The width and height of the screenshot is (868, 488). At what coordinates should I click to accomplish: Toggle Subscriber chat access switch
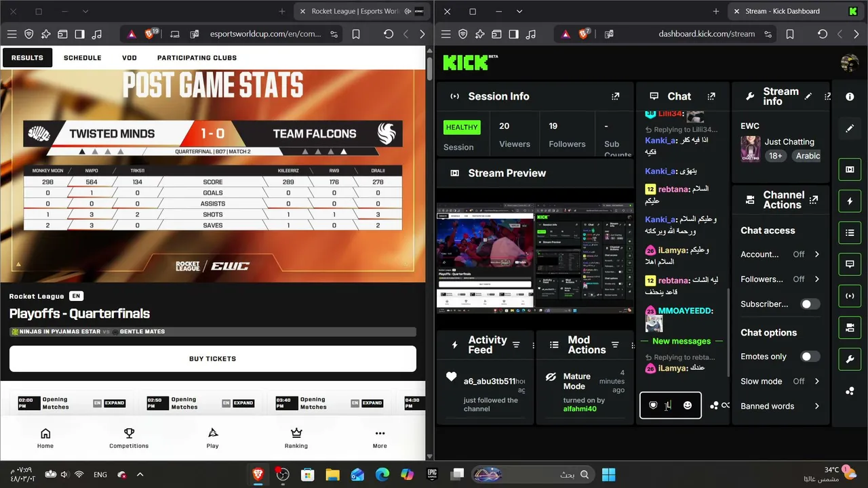click(x=810, y=304)
